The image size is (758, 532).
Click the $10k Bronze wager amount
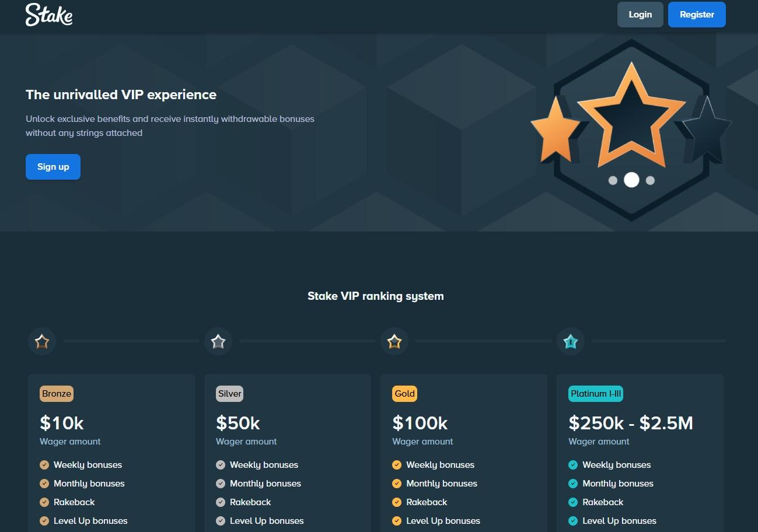tap(62, 423)
